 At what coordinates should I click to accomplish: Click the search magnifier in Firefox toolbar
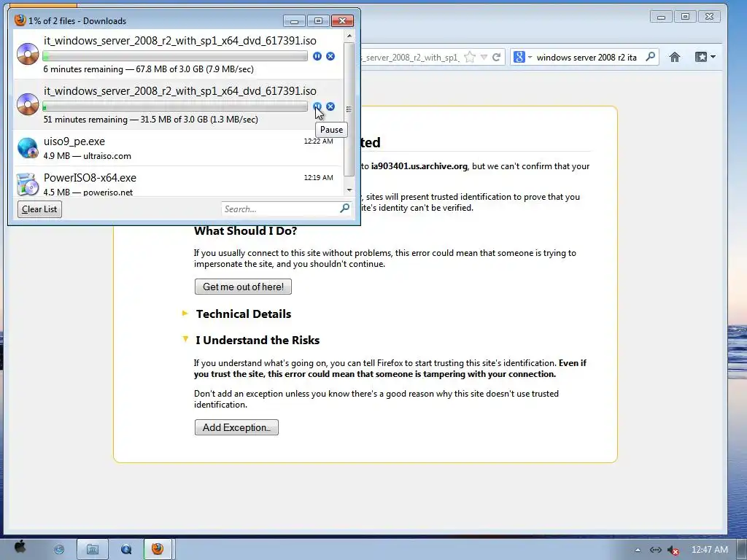point(650,57)
